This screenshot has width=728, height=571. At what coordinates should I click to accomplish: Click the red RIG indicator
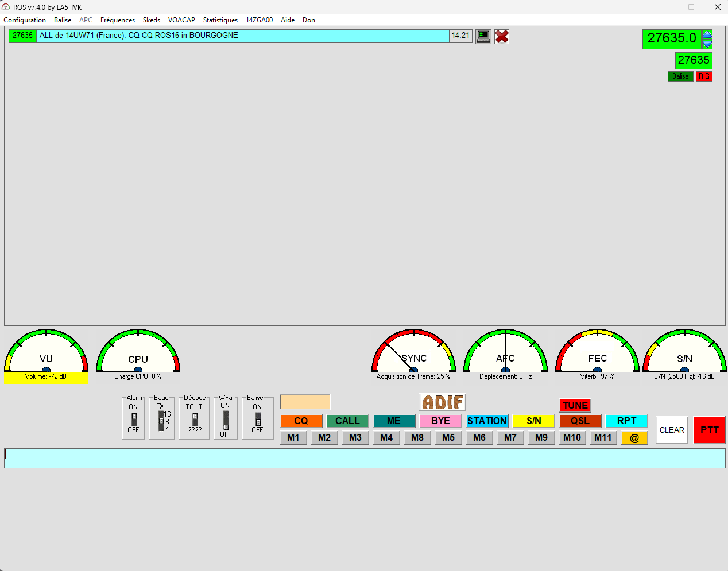click(x=704, y=76)
